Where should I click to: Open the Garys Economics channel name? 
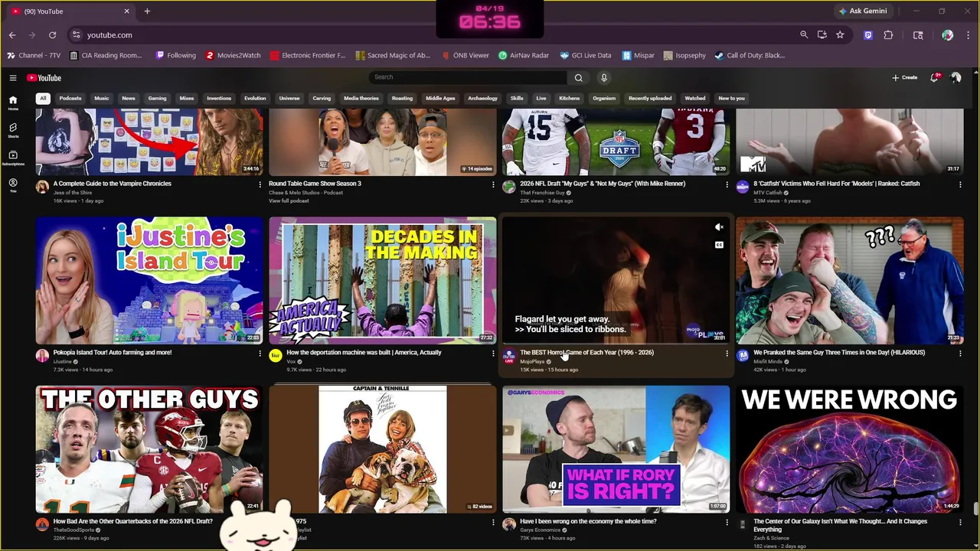pos(541,530)
